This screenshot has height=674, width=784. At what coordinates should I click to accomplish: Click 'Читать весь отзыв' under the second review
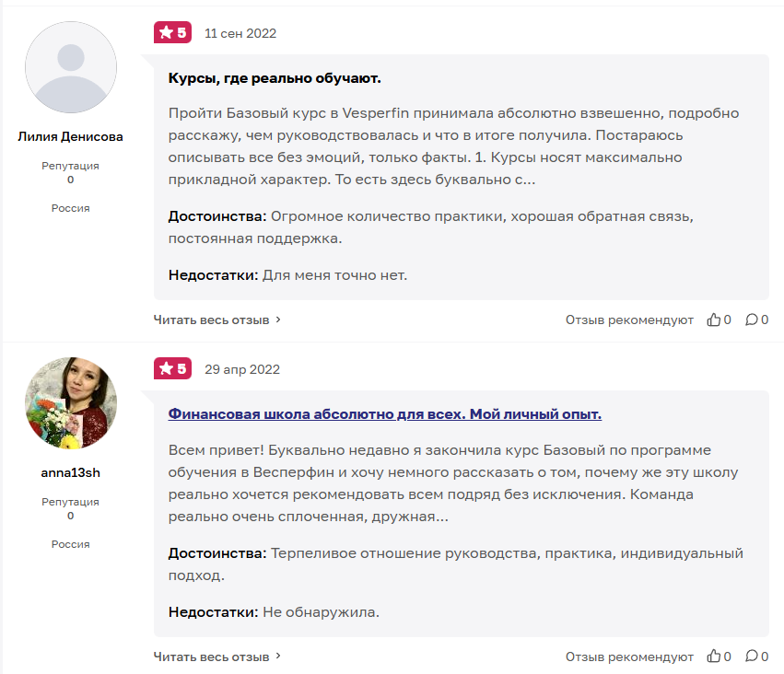(212, 656)
